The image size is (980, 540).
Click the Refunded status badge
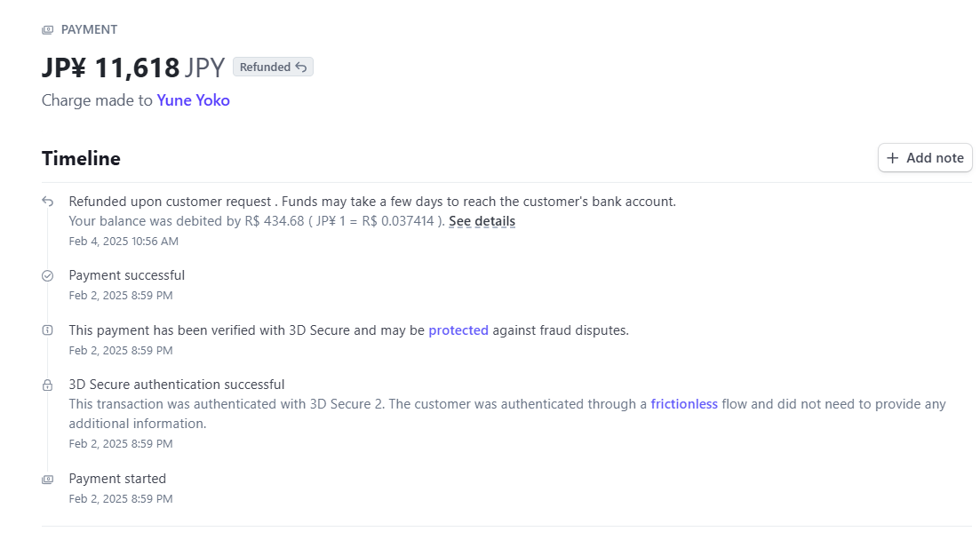273,67
